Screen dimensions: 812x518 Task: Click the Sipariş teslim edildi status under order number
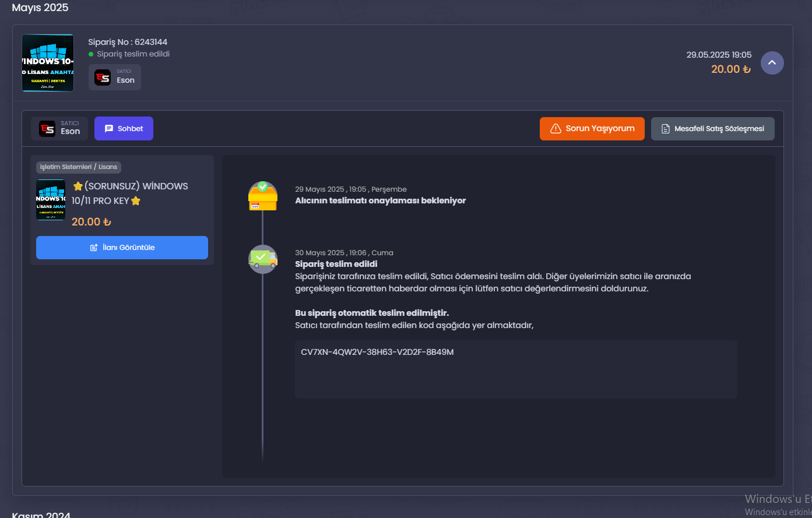coord(133,54)
